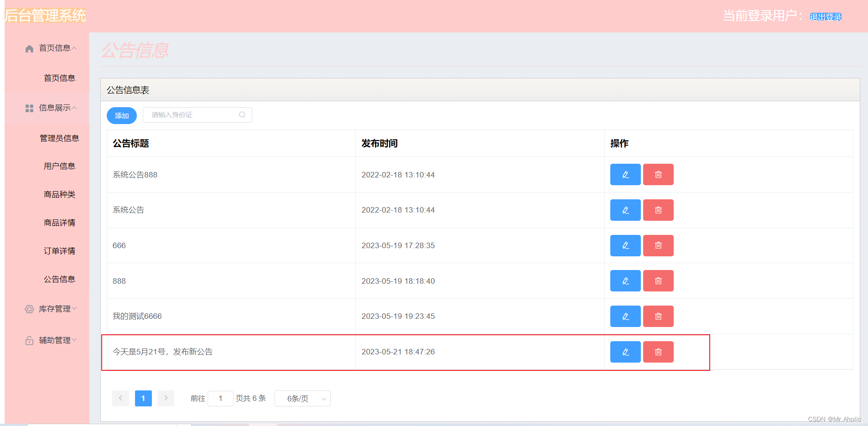Click the date 2023-05-21 18:47:26
Viewport: 868px width, 426px height.
coord(398,352)
